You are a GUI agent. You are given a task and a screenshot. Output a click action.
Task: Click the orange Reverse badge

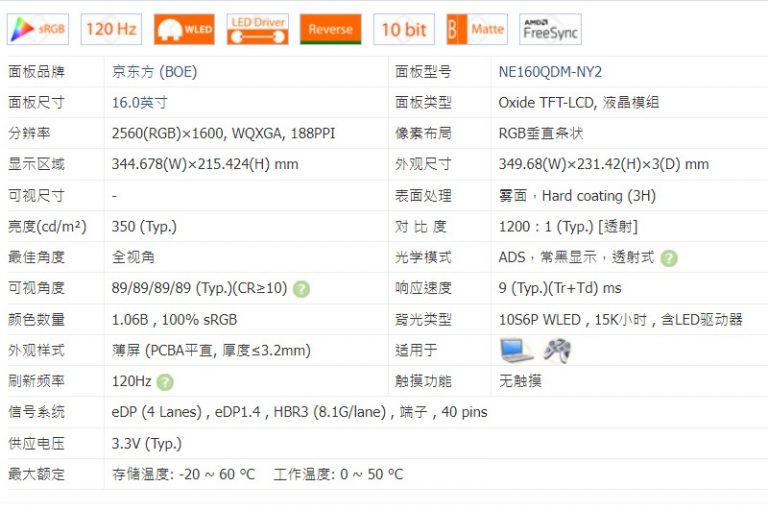click(330, 29)
